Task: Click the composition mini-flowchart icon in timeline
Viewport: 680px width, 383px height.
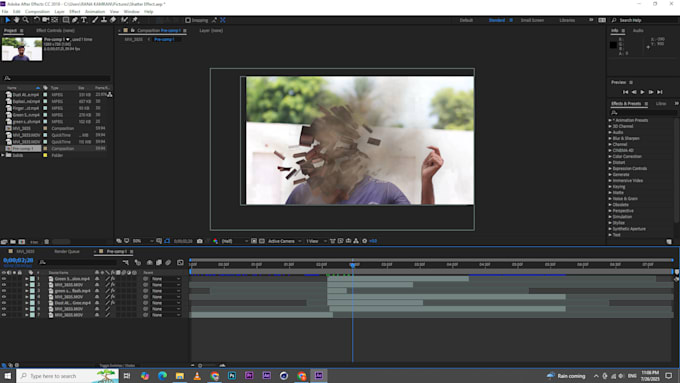Action: pyautogui.click(x=126, y=262)
